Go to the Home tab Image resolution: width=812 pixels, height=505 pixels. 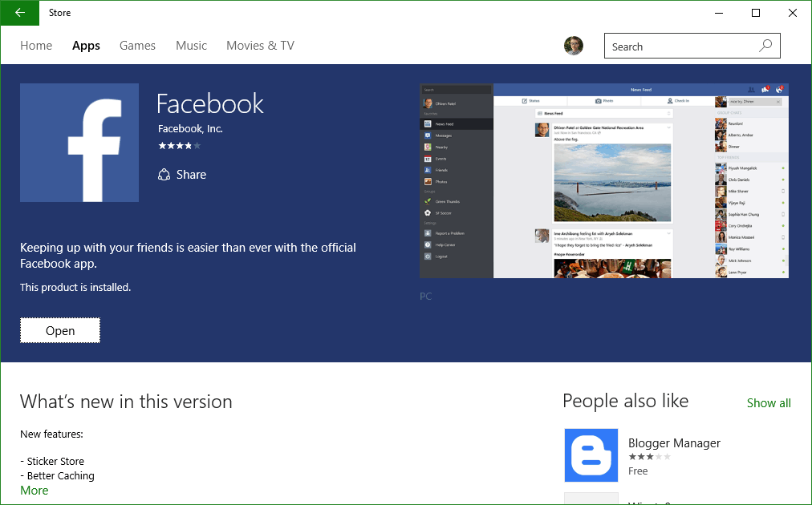click(x=36, y=46)
